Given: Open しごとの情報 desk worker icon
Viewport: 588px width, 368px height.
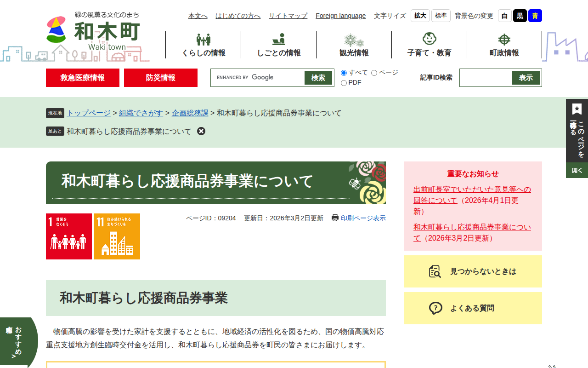Looking at the screenshot, I should point(278,40).
